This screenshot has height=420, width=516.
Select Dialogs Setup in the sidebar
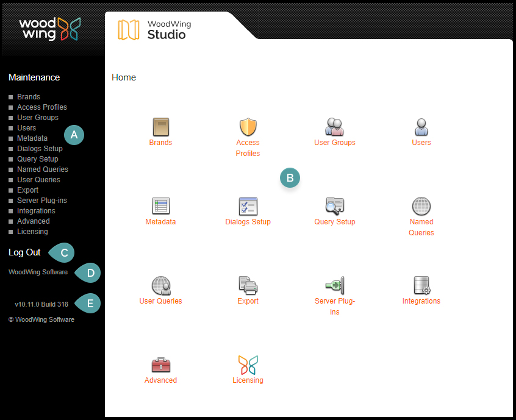pos(40,149)
